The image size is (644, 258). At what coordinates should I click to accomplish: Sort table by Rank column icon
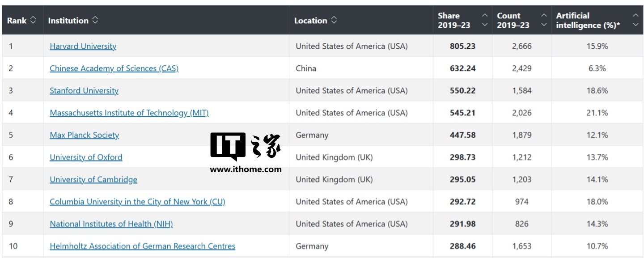(x=33, y=21)
